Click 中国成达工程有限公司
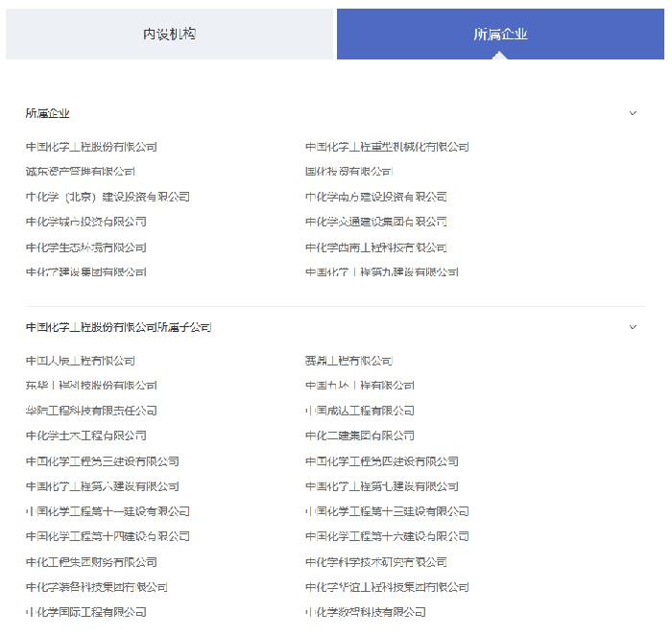The image size is (672, 636). pos(360,411)
